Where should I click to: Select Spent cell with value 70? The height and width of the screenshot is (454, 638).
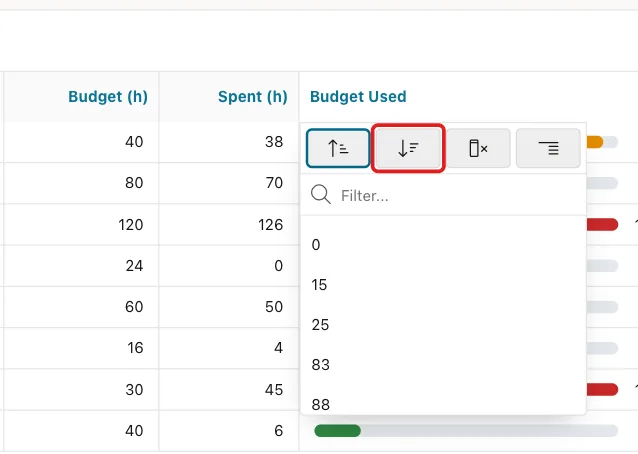pyautogui.click(x=229, y=183)
